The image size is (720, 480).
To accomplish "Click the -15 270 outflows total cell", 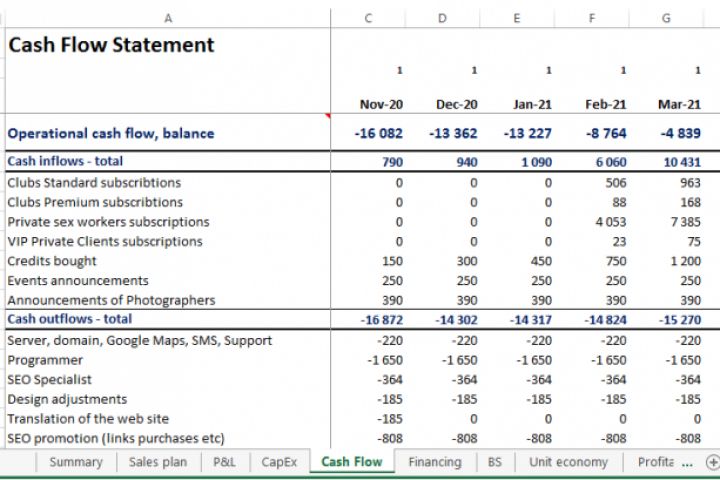I will pyautogui.click(x=680, y=320).
